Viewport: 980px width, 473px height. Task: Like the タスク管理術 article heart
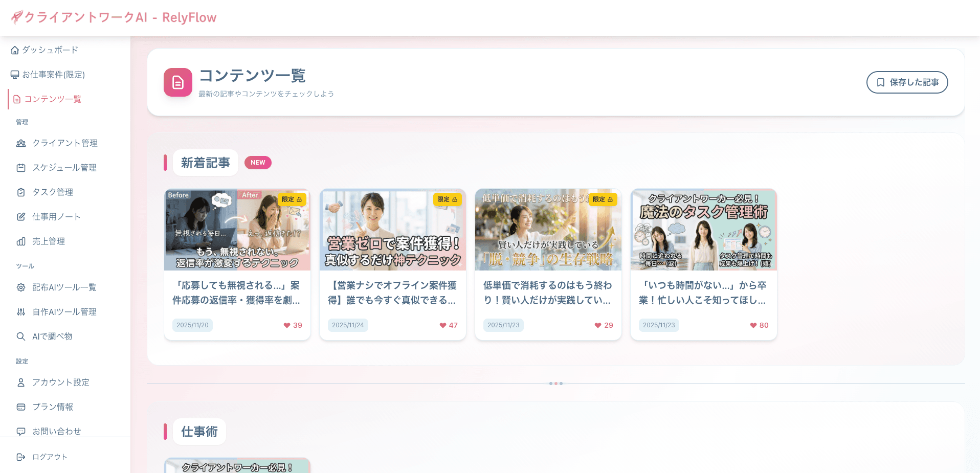pyautogui.click(x=752, y=325)
